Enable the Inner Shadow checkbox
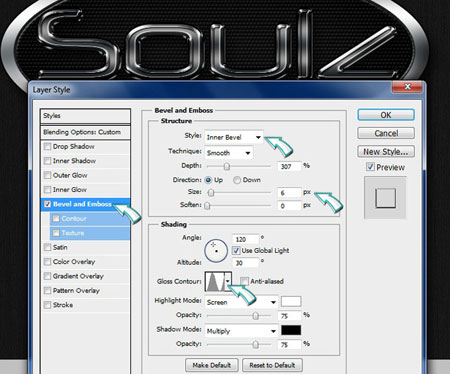Viewport: 450px width, 374px height. [48, 161]
